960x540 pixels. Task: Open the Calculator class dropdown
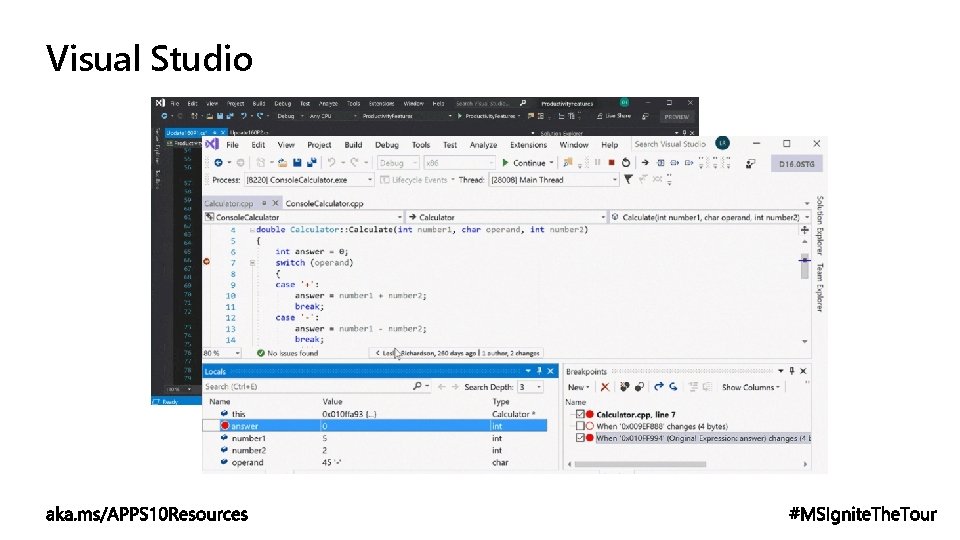[507, 217]
